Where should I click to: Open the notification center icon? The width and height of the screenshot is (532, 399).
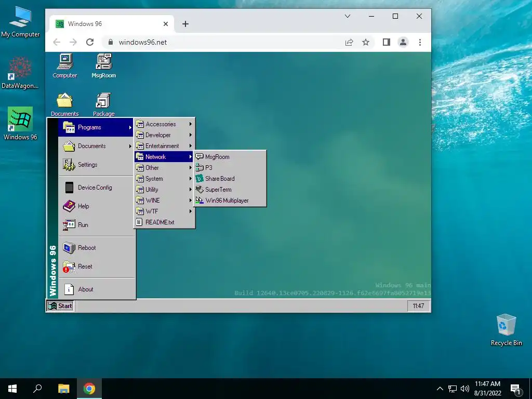click(x=515, y=389)
